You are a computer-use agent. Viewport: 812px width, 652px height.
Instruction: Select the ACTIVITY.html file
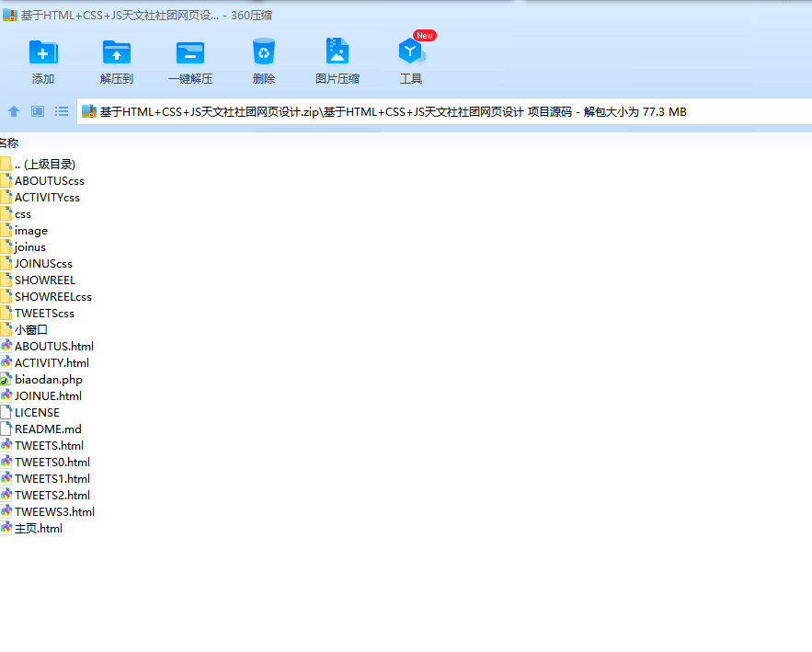coord(45,363)
